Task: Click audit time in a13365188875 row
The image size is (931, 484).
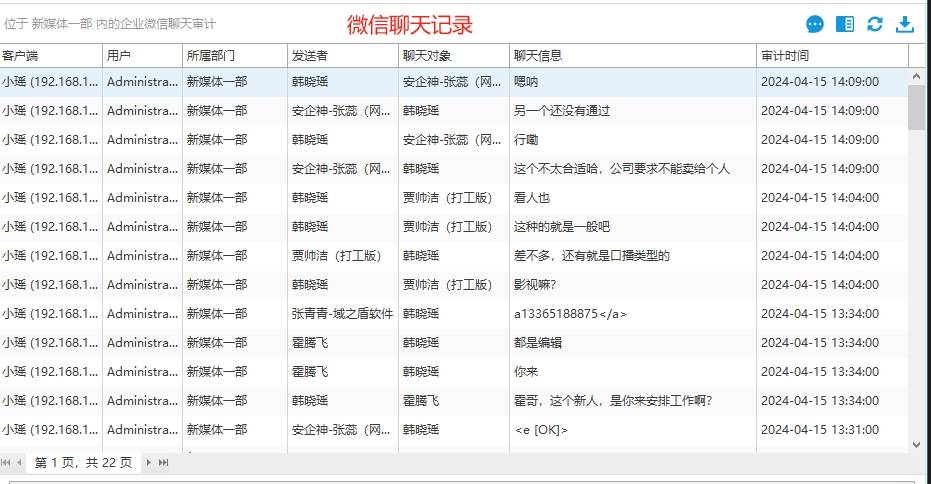Action: (x=819, y=314)
